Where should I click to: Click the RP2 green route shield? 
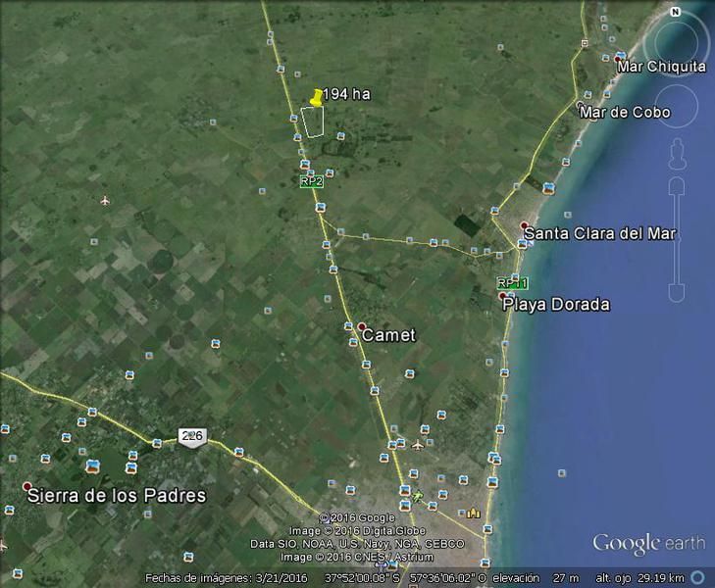click(311, 181)
